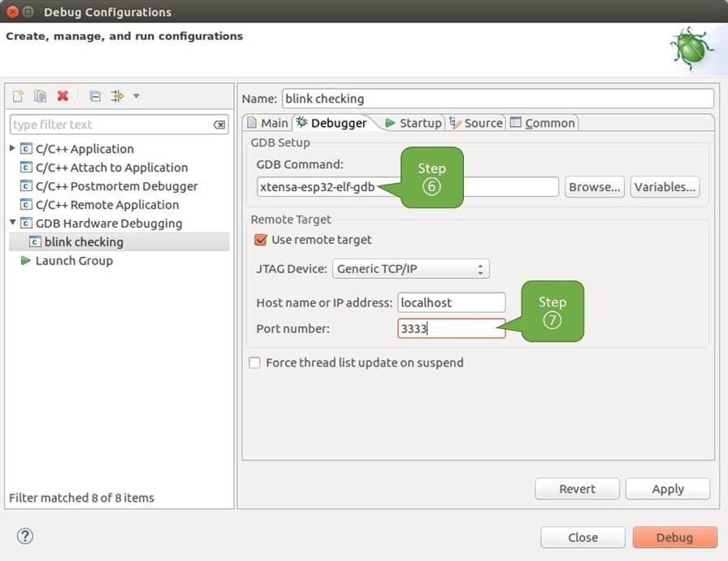Disable the Use remote target option

[261, 240]
